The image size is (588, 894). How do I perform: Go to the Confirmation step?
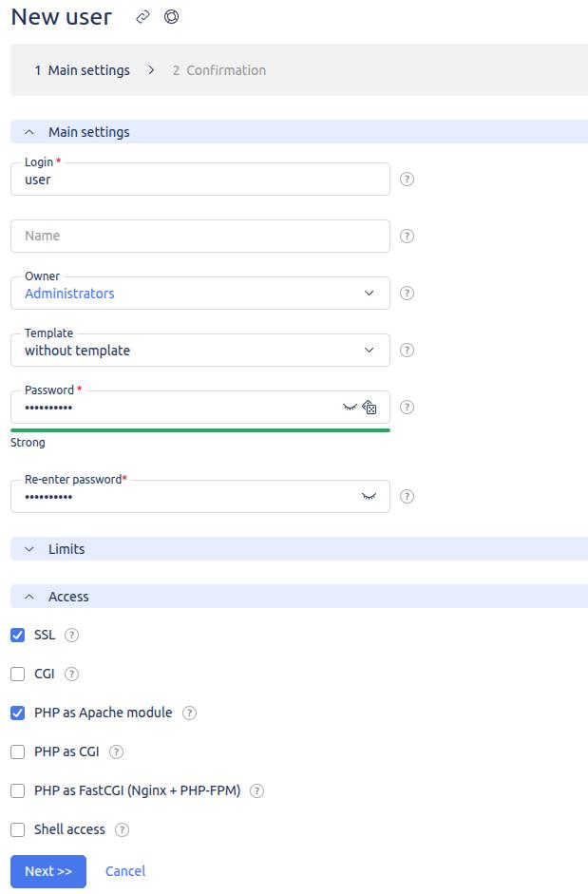[219, 70]
